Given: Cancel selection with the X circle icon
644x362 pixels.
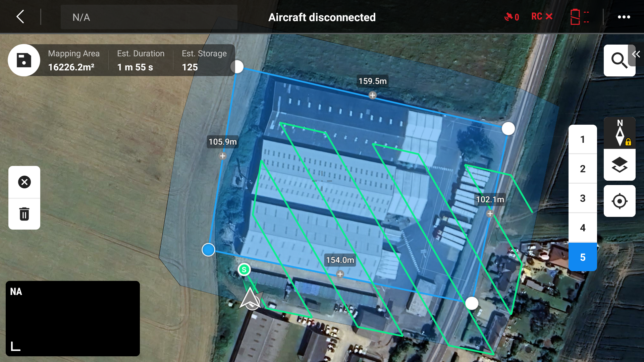Looking at the screenshot, I should [x=24, y=182].
